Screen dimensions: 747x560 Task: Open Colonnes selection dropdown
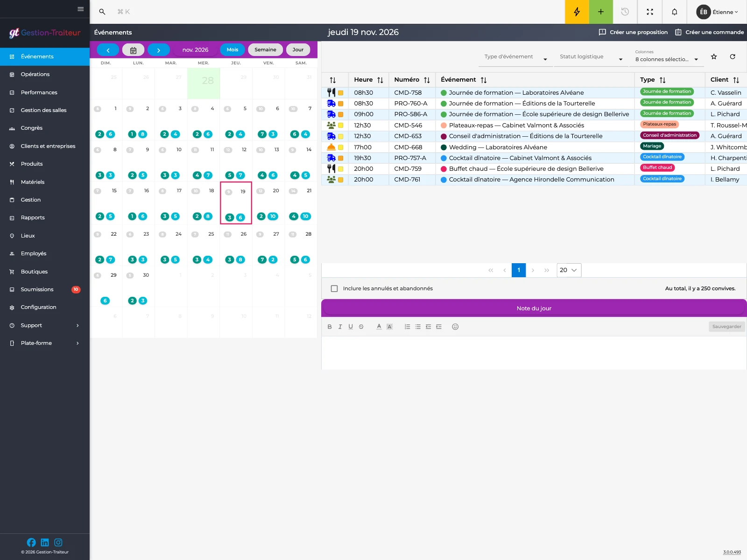[x=667, y=57]
